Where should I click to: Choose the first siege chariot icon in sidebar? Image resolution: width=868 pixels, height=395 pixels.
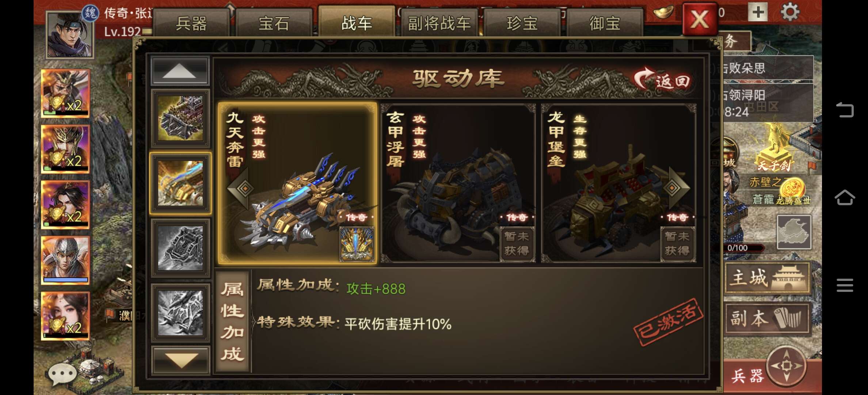coord(180,118)
